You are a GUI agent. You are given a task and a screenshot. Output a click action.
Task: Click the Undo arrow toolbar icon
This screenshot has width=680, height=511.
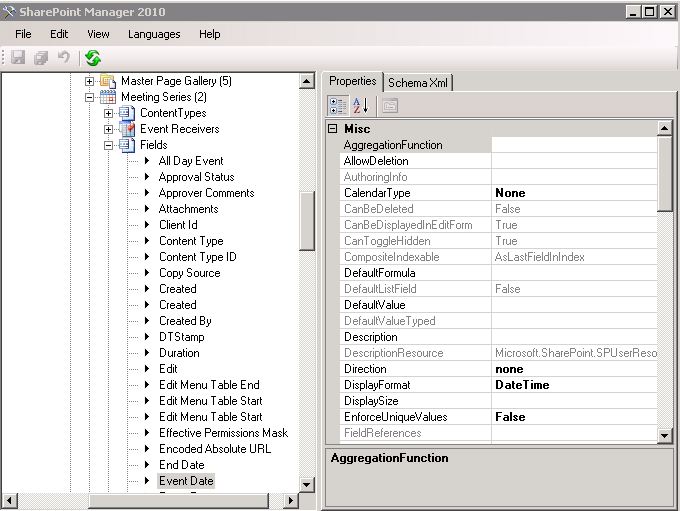[63, 58]
